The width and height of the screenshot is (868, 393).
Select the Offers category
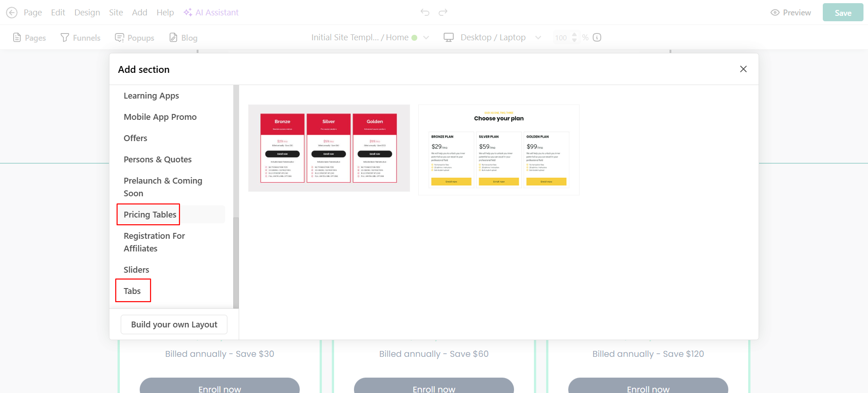click(136, 138)
